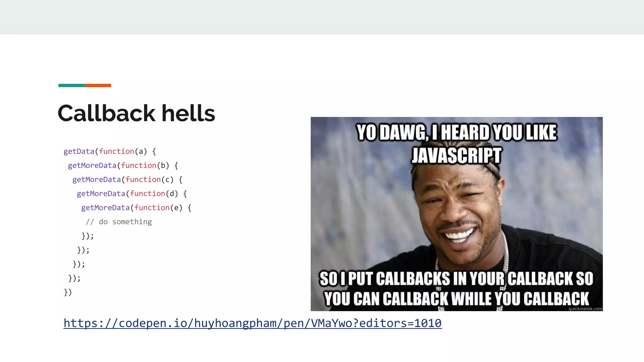
Task: Open the codepen.io huyhoangpham pen link
Action: point(253,323)
